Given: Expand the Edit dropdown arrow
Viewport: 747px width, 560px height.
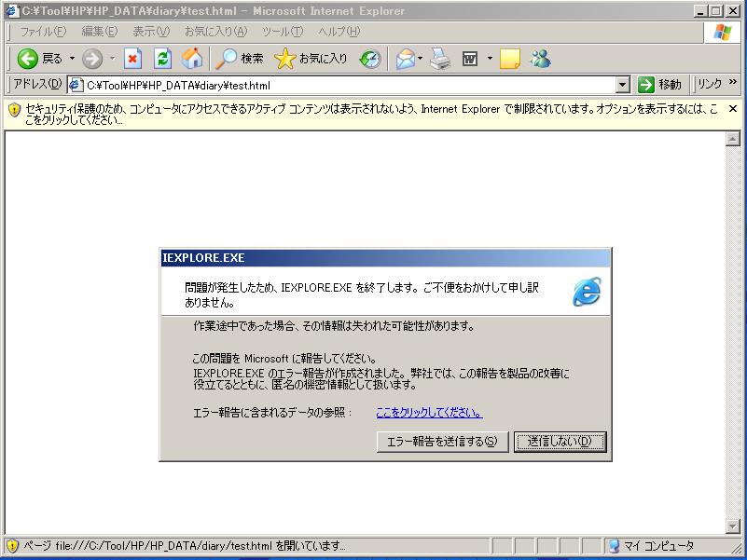Looking at the screenshot, I should point(490,59).
